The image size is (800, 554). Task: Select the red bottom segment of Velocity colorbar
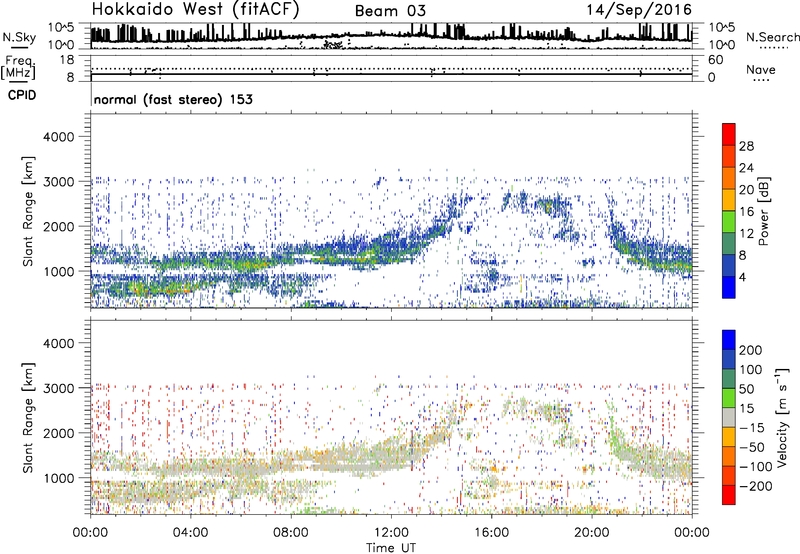(729, 495)
